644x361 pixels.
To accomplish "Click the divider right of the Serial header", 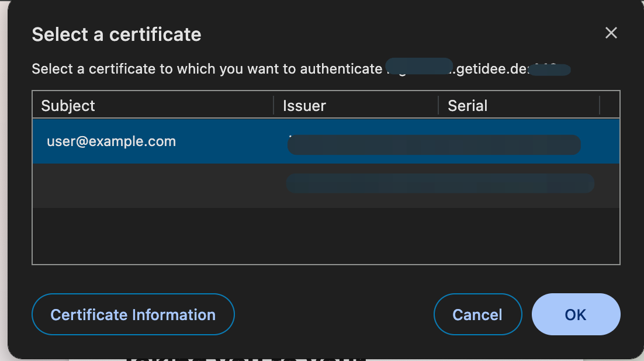I will click(600, 106).
